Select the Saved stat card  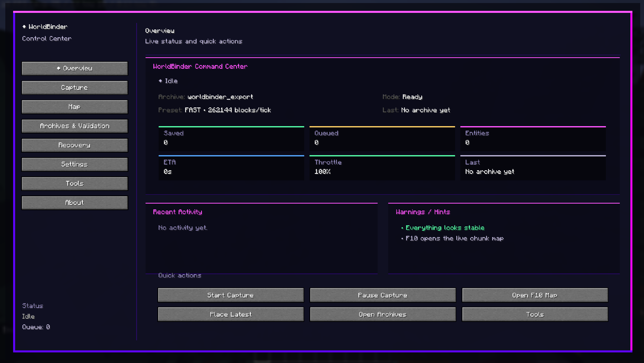click(x=231, y=138)
